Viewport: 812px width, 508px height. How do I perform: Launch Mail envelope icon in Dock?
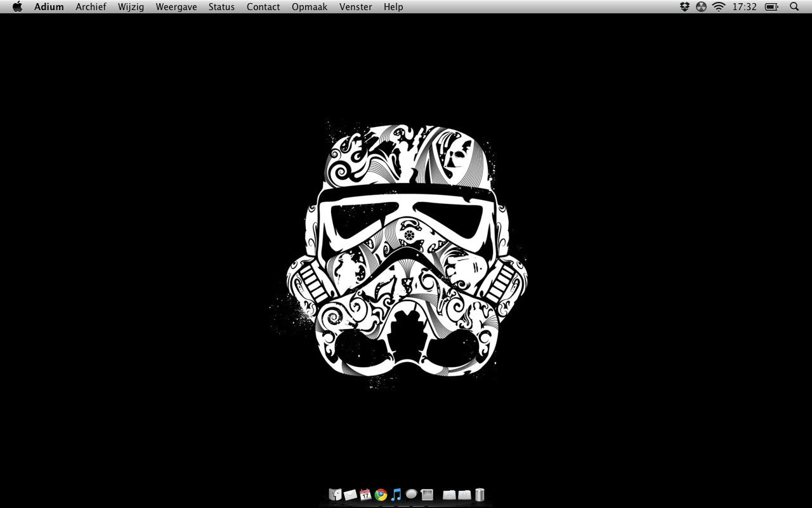[x=350, y=495]
